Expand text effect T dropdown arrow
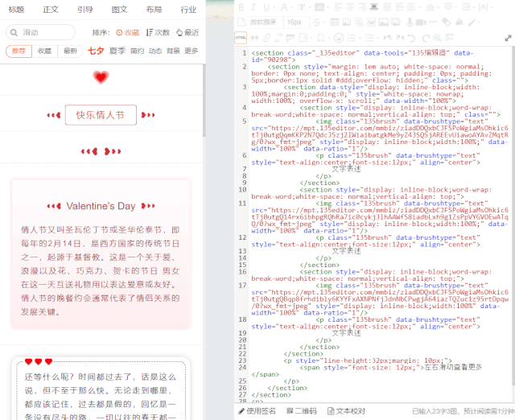 (309, 8)
